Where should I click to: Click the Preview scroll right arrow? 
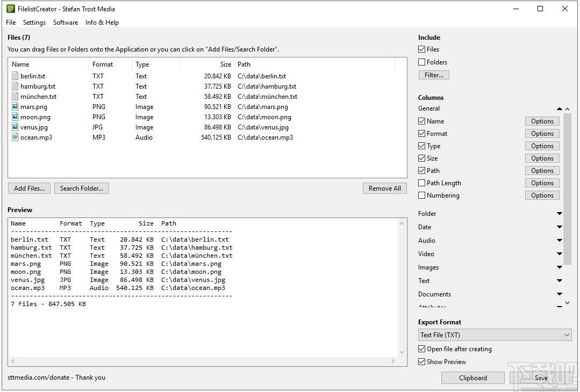[393, 361]
